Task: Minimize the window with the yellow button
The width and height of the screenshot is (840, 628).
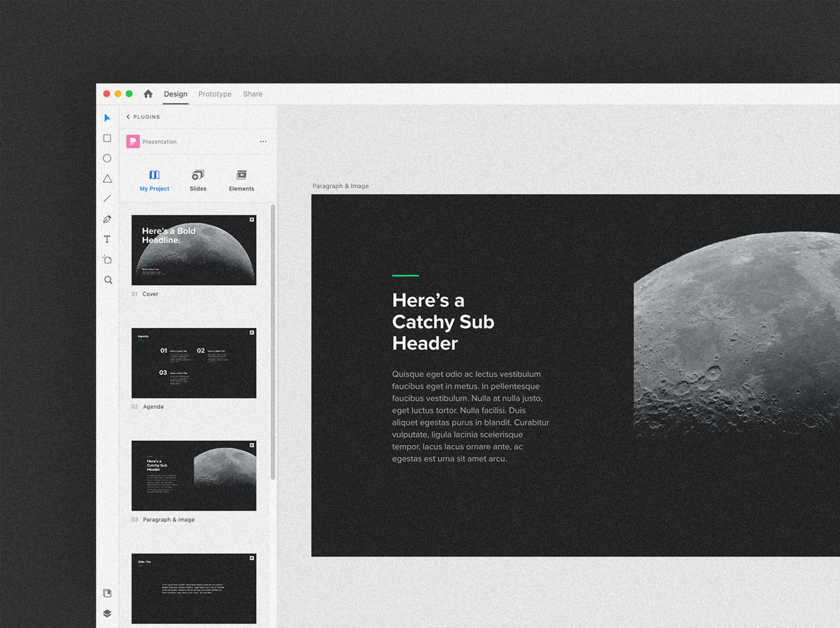Action: point(118,94)
